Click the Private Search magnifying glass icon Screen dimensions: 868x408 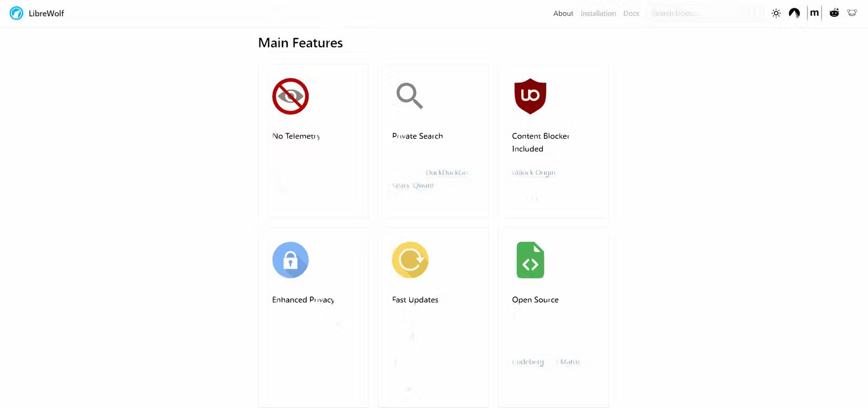(409, 96)
